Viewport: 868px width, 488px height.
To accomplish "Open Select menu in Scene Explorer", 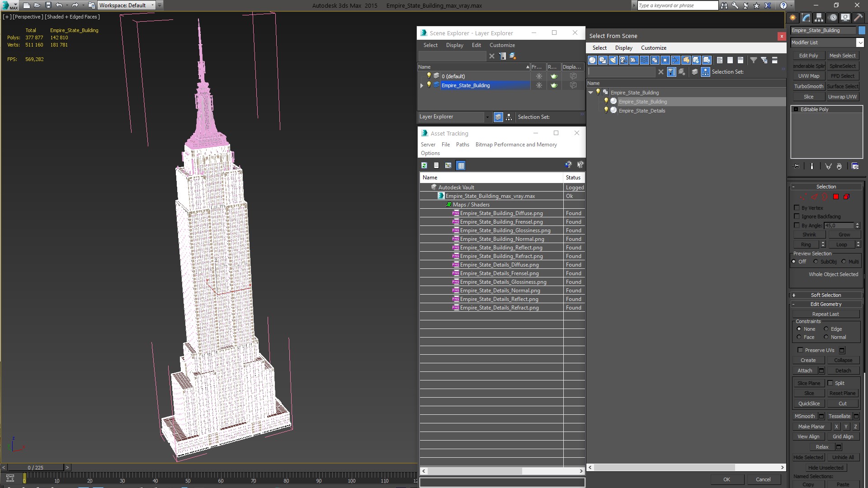I will coord(430,45).
